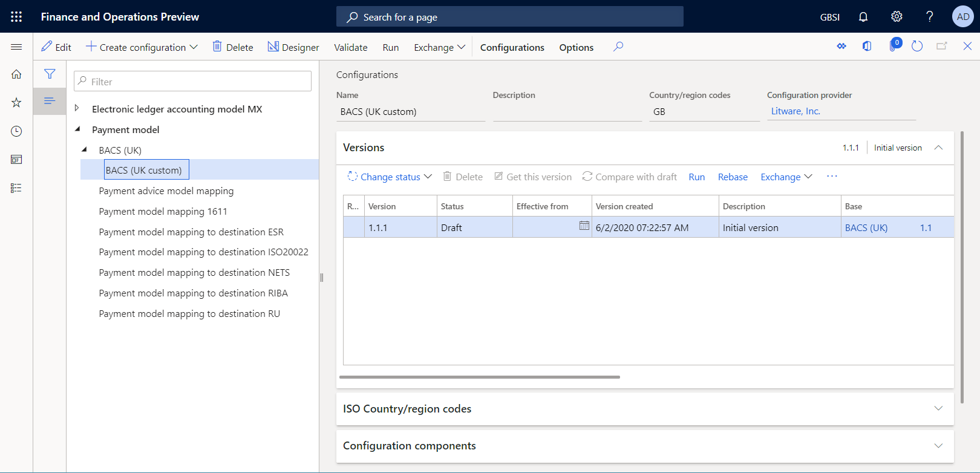Image resolution: width=980 pixels, height=473 pixels.
Task: Click the notifications bell icon
Action: 863,17
